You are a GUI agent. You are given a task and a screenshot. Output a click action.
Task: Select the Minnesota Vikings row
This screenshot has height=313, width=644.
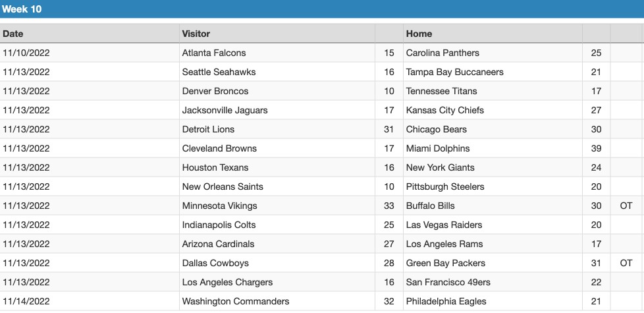322,206
